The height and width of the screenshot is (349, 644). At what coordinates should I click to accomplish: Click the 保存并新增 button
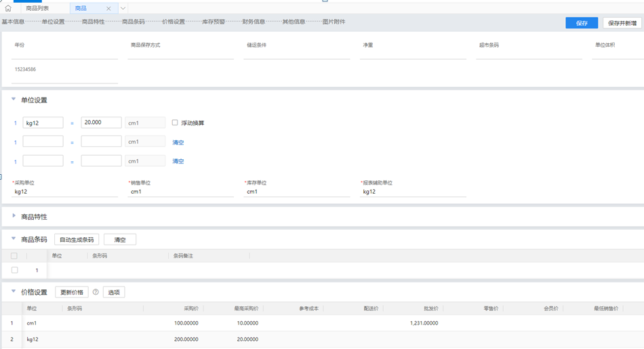pos(622,23)
